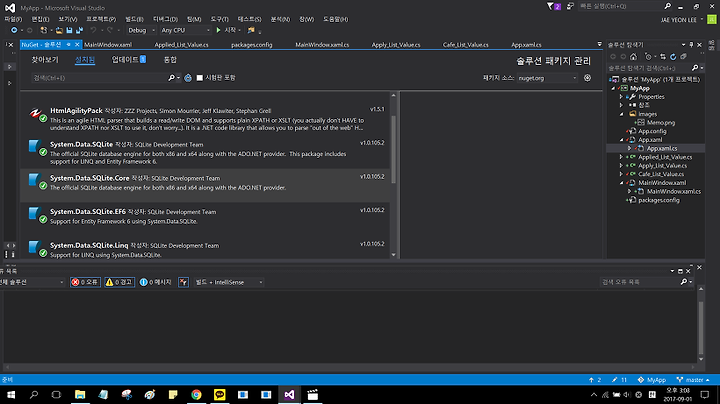The image size is (720, 404).
Task: Switch to the MainWindow.xaml tab
Action: click(108, 45)
